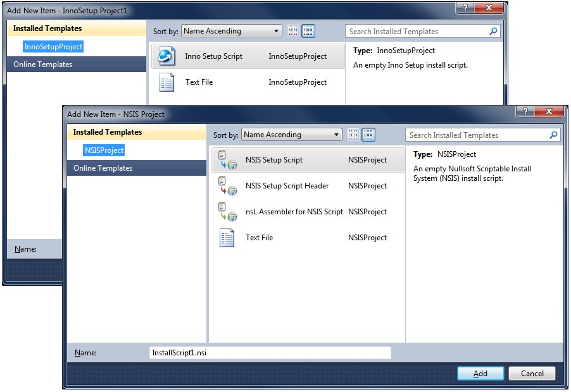Click the NSIS Setup Script template icon
Viewport: 571px width, 392px height.
(227, 160)
